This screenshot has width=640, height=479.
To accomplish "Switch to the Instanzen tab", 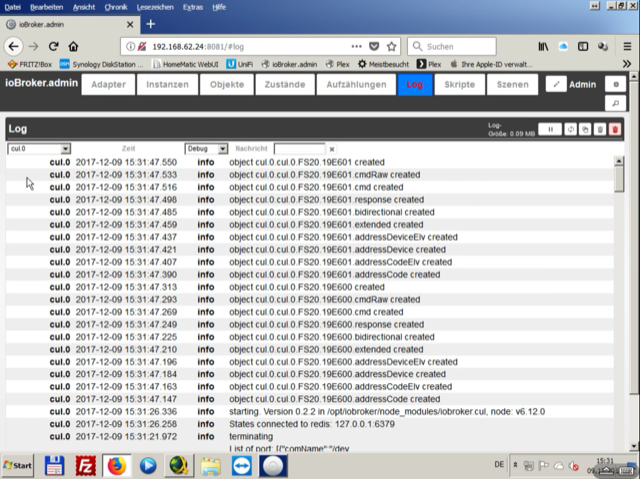I will 167,84.
